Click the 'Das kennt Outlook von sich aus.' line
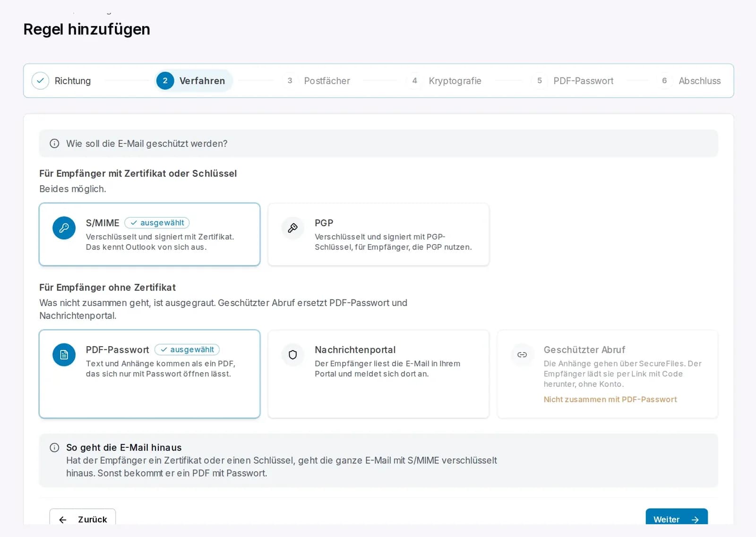Screen dimensions: 756x537 pos(146,247)
